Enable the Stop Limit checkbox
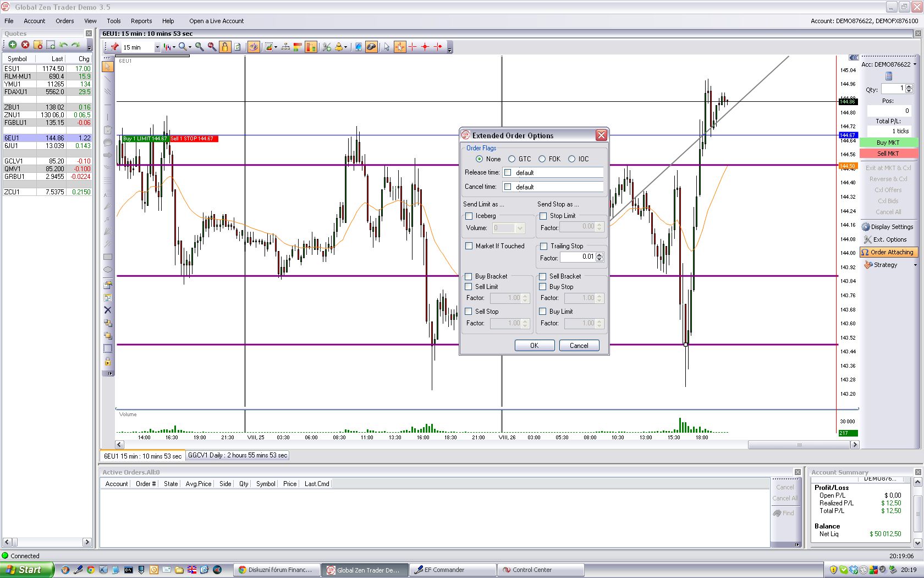This screenshot has width=924, height=578. (543, 216)
